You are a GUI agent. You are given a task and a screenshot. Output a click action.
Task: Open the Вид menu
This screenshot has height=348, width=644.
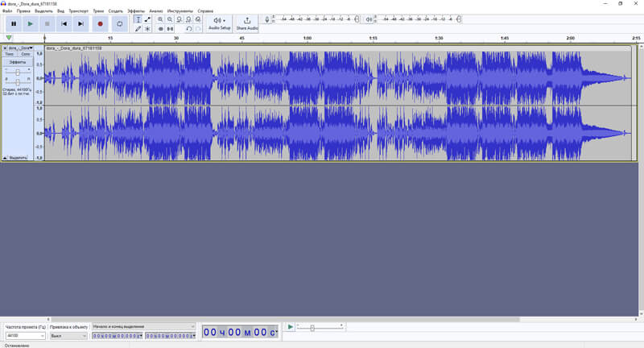[61, 11]
